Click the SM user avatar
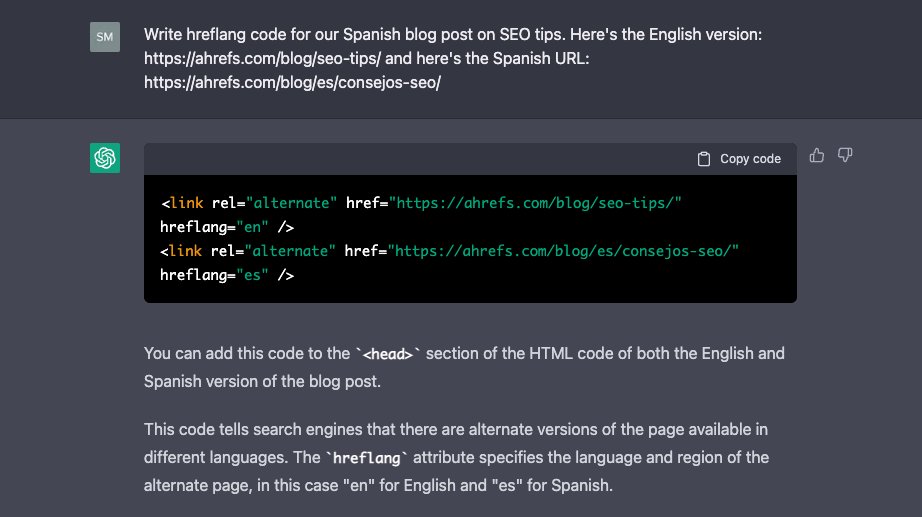The height and width of the screenshot is (517, 922). (x=105, y=37)
